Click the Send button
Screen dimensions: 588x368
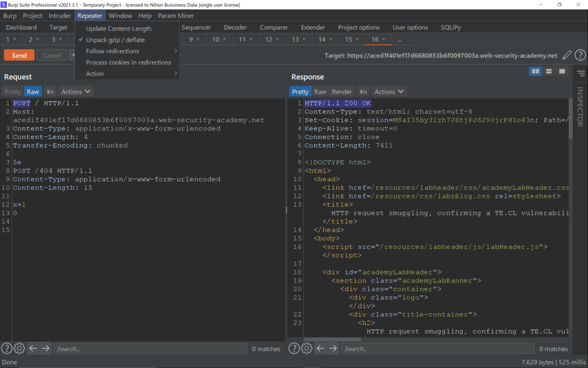(x=19, y=55)
